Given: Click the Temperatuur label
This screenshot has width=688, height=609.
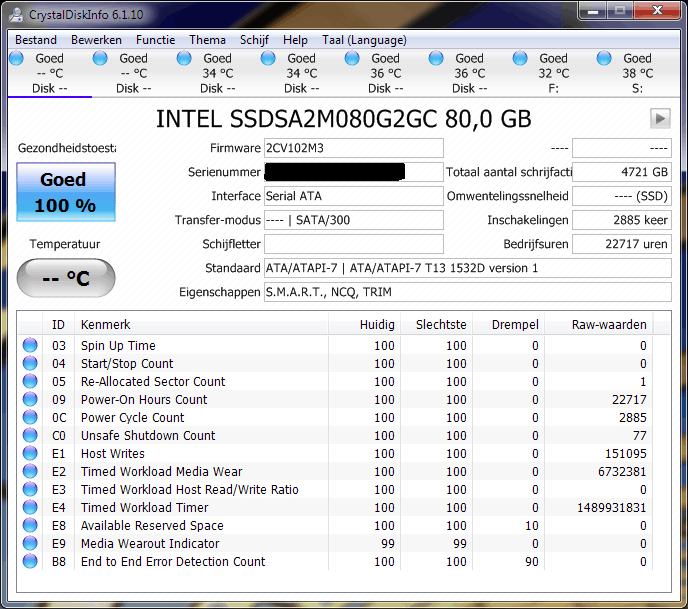Looking at the screenshot, I should 65,244.
